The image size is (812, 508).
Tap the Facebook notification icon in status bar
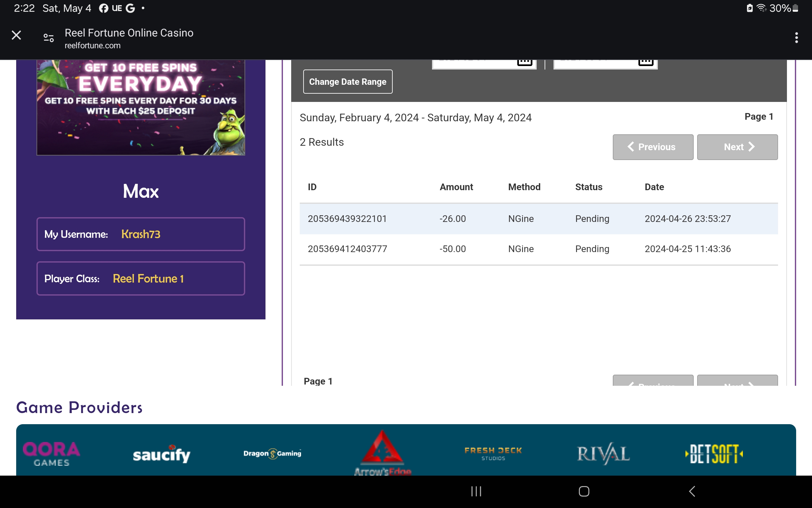click(103, 8)
